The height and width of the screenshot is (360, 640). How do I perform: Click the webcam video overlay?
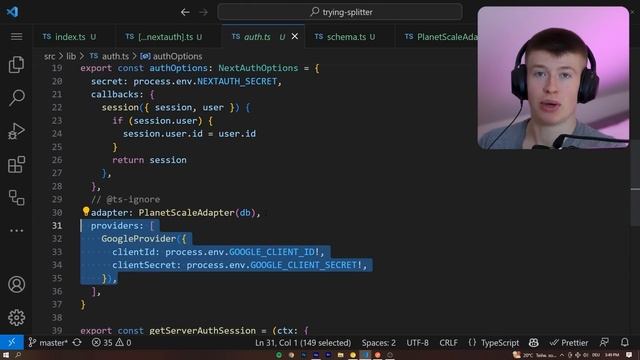tap(553, 78)
